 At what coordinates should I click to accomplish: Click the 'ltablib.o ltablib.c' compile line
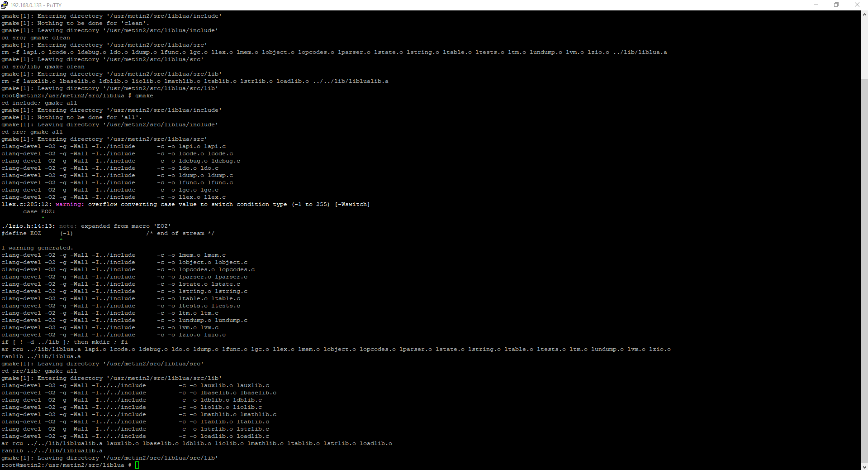click(x=135, y=422)
